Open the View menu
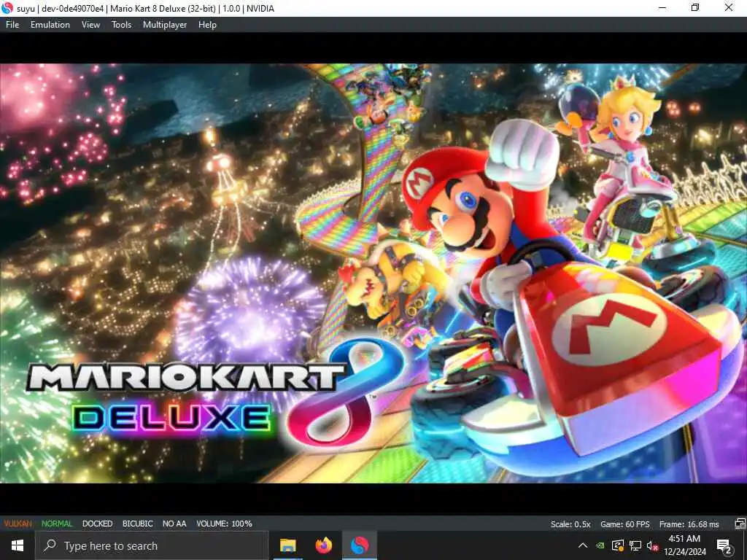 point(90,25)
